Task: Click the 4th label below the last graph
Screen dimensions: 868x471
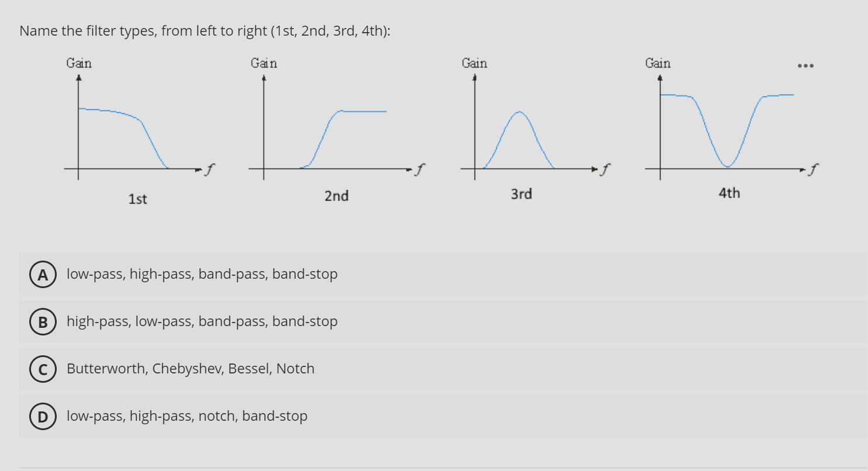Action: pos(729,193)
